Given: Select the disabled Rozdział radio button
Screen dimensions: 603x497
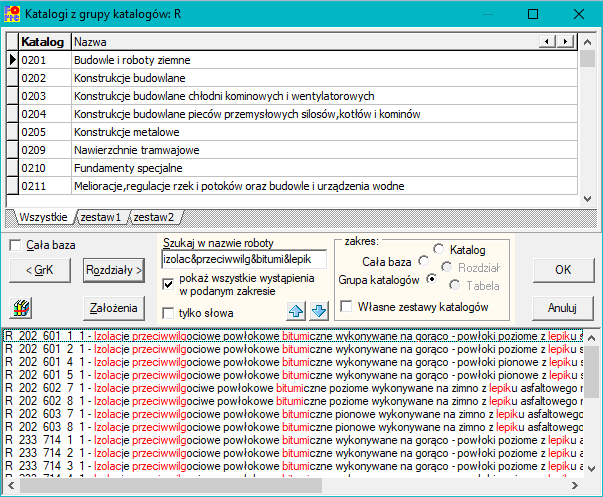Looking at the screenshot, I should [446, 267].
